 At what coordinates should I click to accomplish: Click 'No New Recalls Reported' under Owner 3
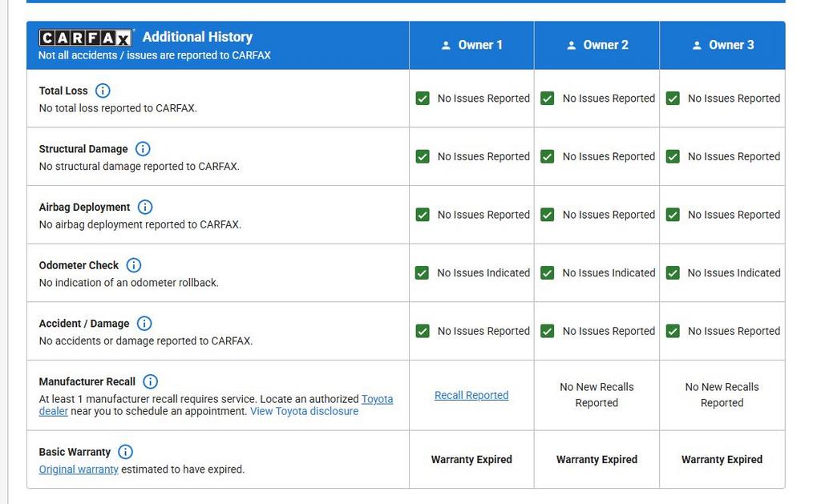pyautogui.click(x=722, y=395)
